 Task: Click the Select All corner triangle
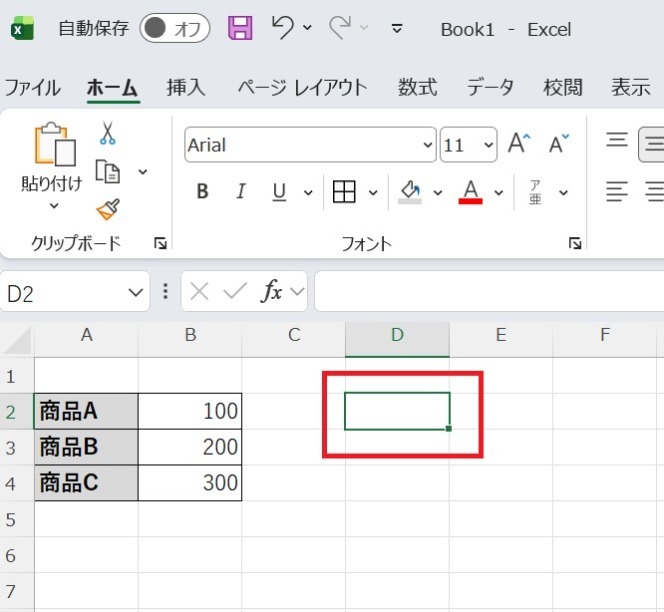point(17,340)
